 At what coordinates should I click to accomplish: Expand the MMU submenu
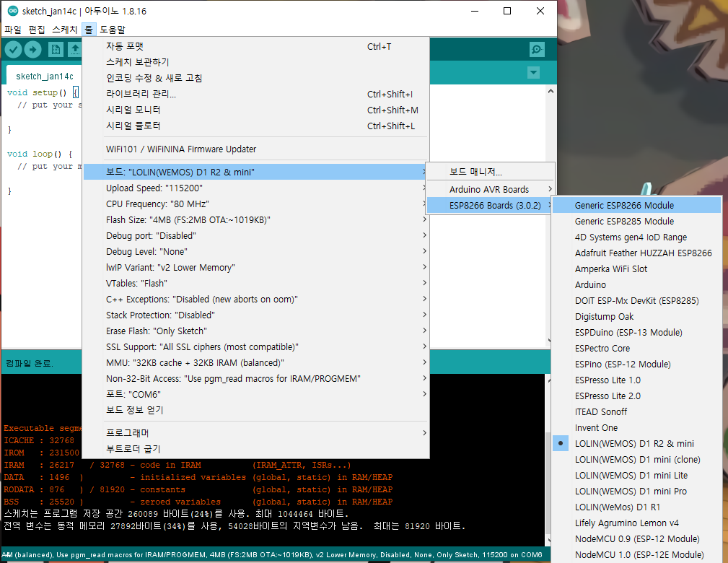(x=256, y=362)
